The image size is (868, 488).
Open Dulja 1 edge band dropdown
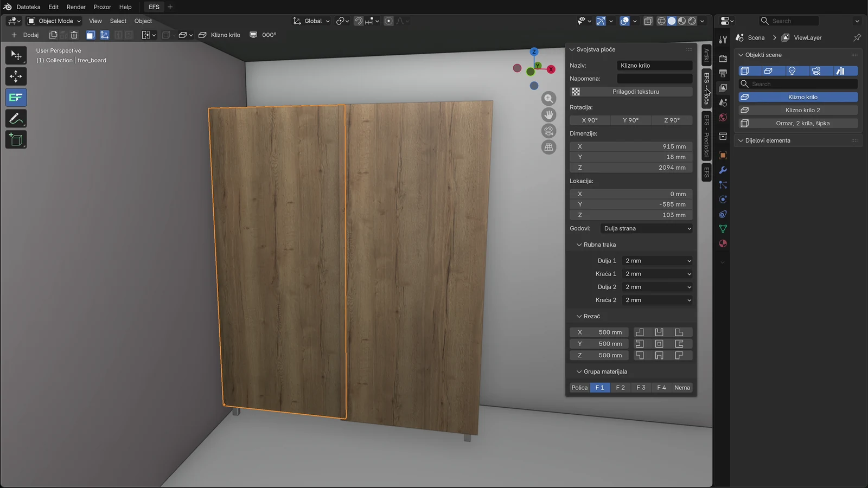pos(658,261)
